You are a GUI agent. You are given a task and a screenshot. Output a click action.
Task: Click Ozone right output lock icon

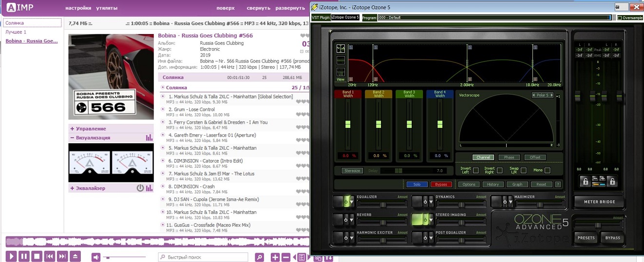pos(613,181)
